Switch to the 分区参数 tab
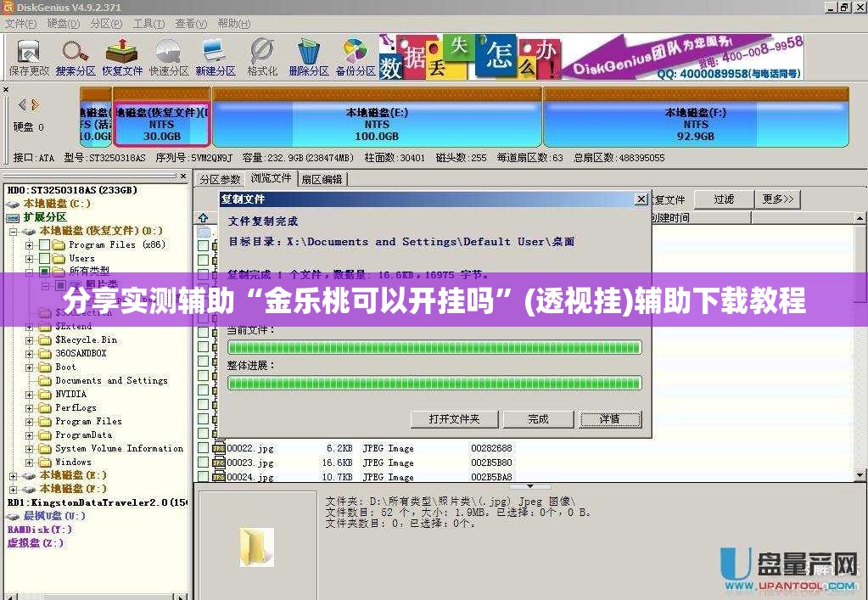868x600 pixels. (x=220, y=179)
